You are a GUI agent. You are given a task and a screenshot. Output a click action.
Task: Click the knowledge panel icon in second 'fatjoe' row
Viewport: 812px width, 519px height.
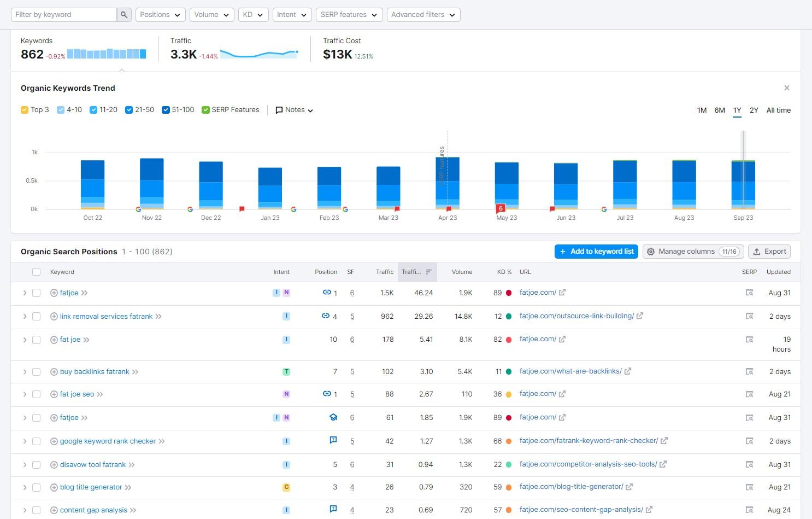pos(333,417)
